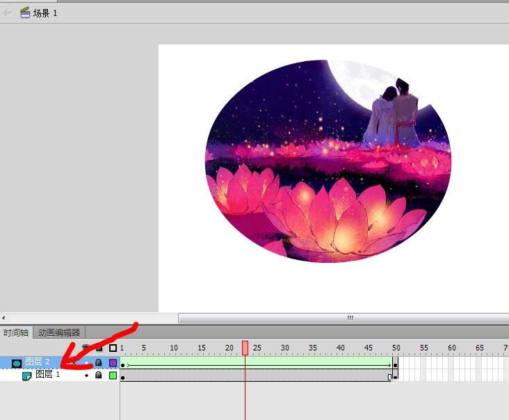
Task: Select the frame 50 keyframe of 图层 2
Action: pyautogui.click(x=395, y=366)
